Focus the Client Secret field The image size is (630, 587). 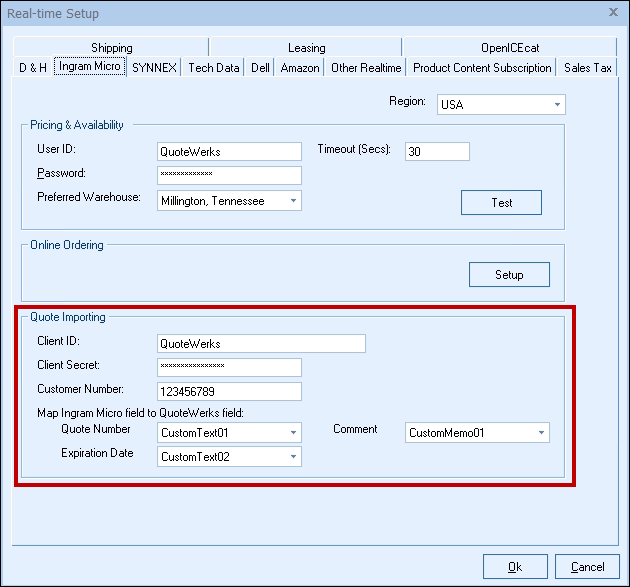click(x=229, y=367)
